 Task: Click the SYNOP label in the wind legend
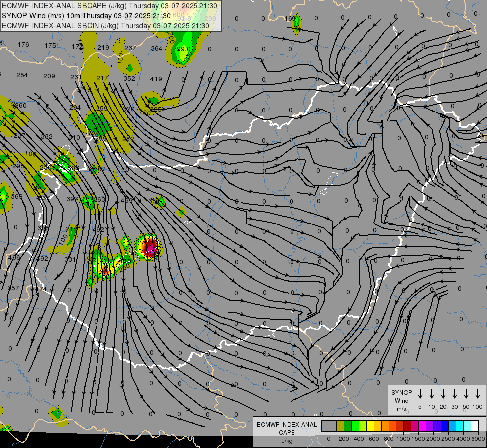pyautogui.click(x=401, y=392)
